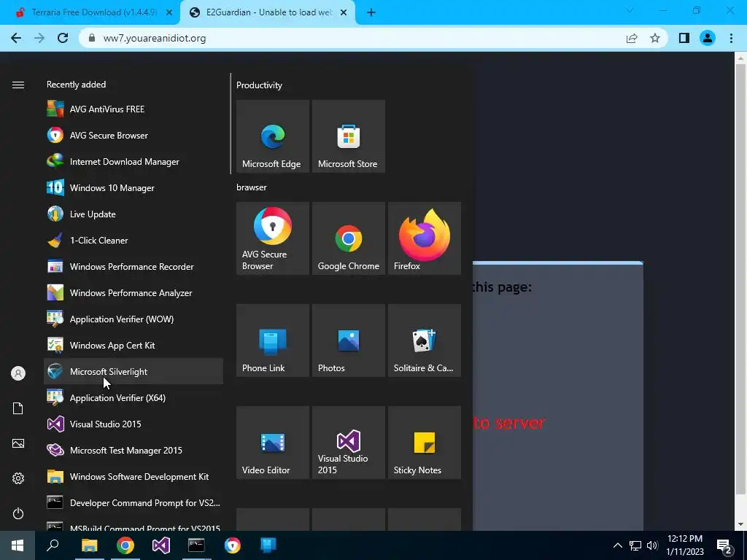The width and height of the screenshot is (747, 560).
Task: Open Chrome profile avatar menu
Action: coord(708,38)
